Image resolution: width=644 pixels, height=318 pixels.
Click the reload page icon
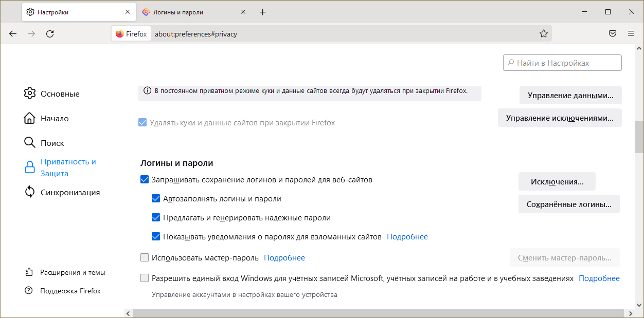50,34
